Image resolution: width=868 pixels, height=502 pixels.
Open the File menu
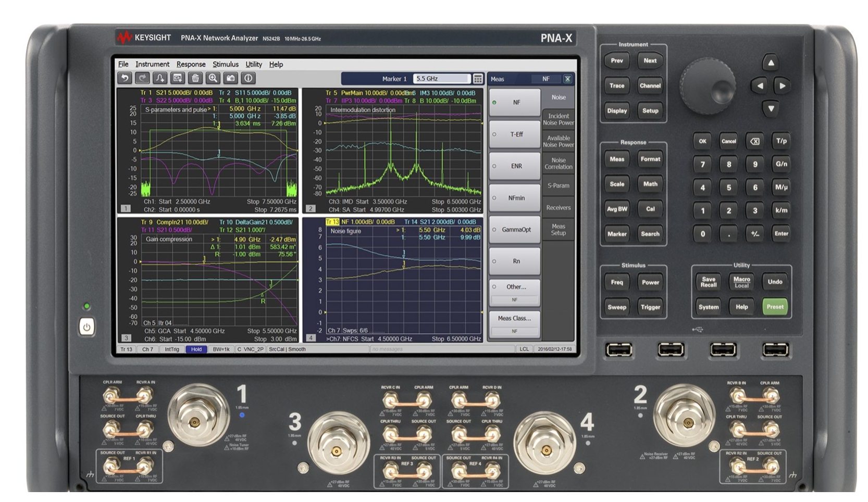[x=123, y=64]
